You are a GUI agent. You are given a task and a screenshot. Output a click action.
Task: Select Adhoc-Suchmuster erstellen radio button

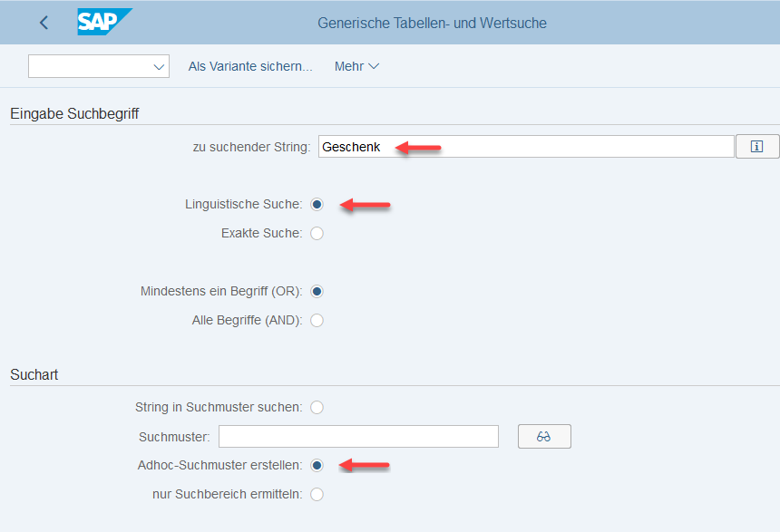click(x=317, y=465)
